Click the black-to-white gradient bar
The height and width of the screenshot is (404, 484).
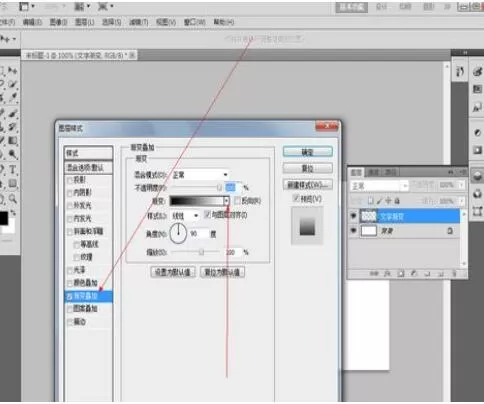[x=197, y=201]
